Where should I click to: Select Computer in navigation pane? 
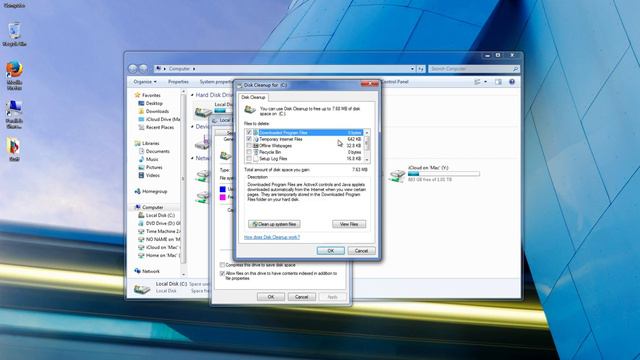(x=152, y=207)
